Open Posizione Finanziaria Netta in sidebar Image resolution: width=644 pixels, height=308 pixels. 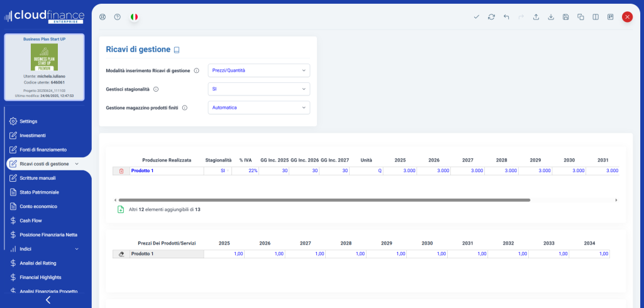(48, 235)
